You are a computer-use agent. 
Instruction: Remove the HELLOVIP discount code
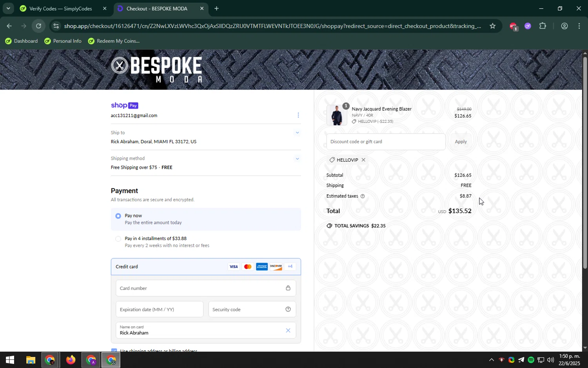(363, 160)
